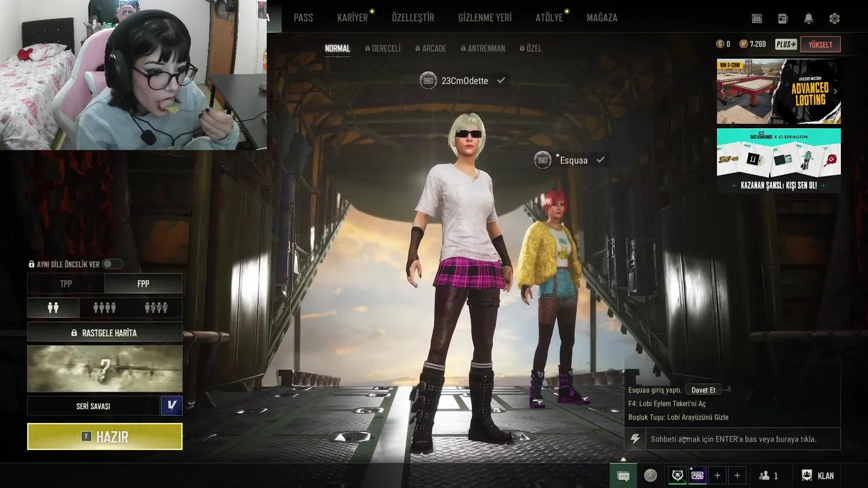Screen dimensions: 868x488
Task: Click the YÜKSELT upgrade button
Action: 821,45
